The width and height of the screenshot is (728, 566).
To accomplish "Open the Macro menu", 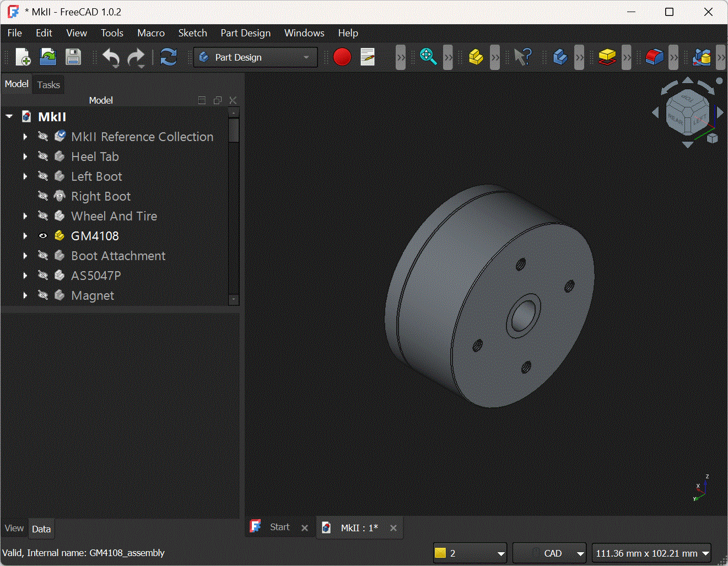I will click(x=150, y=33).
